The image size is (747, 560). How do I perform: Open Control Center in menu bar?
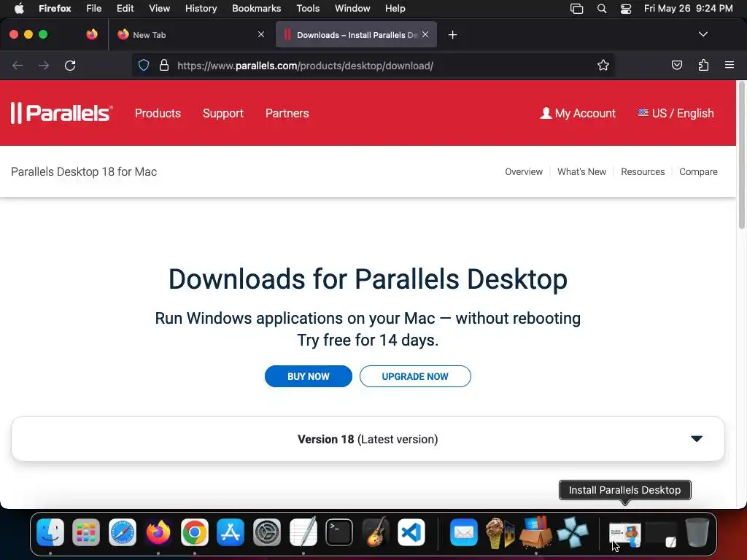point(625,9)
